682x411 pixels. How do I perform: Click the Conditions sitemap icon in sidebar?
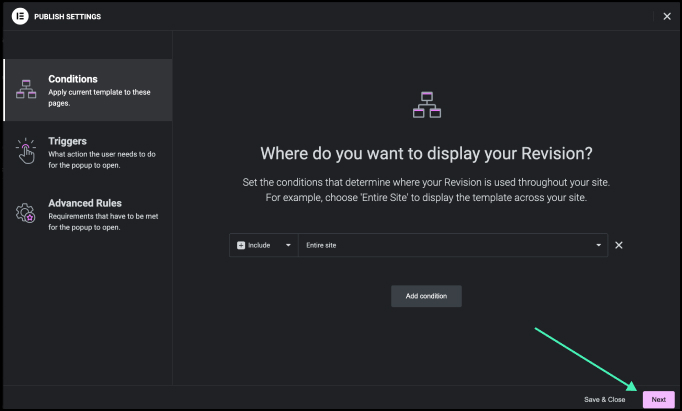click(x=26, y=89)
